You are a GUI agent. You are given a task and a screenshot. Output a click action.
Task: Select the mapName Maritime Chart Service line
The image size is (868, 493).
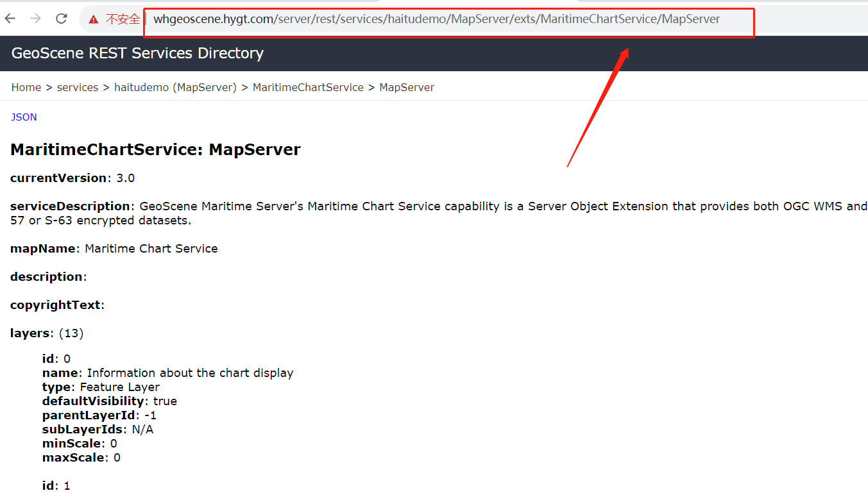click(114, 249)
